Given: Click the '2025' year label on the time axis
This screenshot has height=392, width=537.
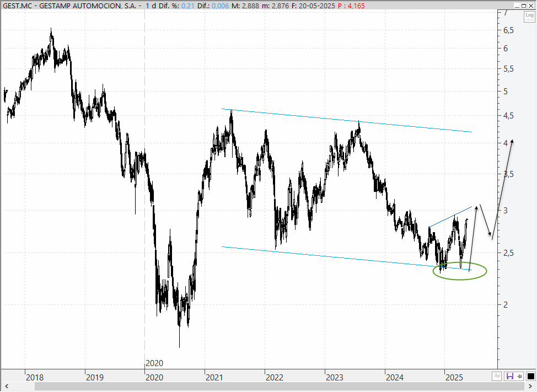Looking at the screenshot, I should pyautogui.click(x=454, y=377).
